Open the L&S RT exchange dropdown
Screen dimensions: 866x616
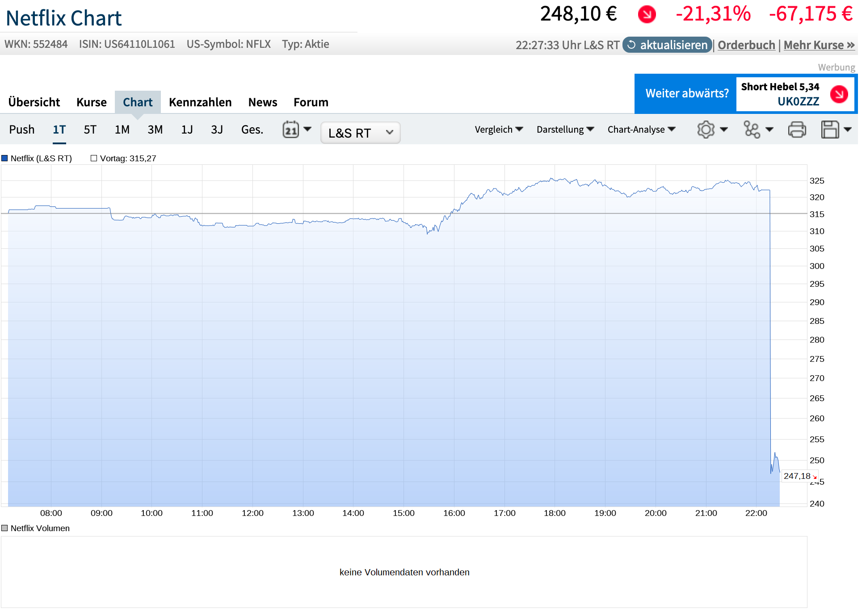pyautogui.click(x=360, y=133)
